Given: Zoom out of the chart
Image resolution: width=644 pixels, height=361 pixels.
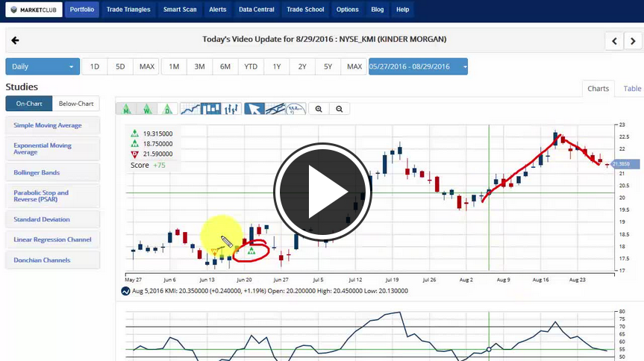Looking at the screenshot, I should tap(340, 109).
